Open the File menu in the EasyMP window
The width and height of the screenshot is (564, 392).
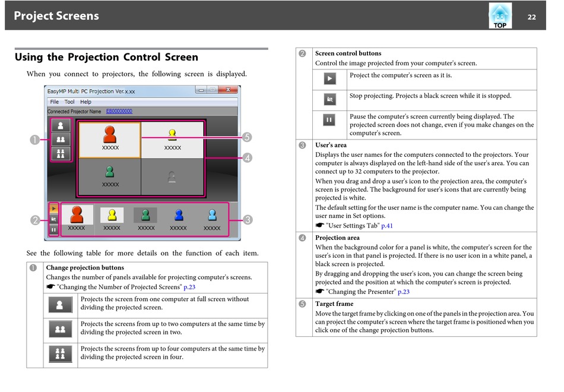[54, 102]
